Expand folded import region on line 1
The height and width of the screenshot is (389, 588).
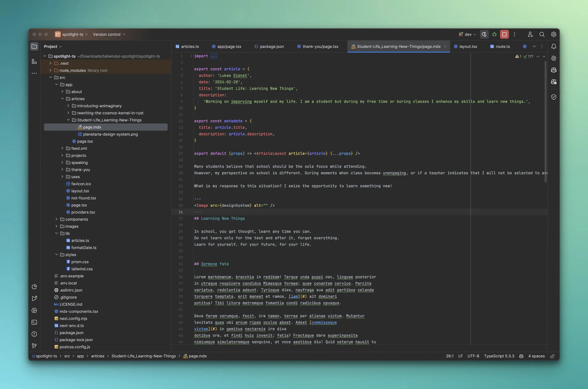click(x=191, y=56)
